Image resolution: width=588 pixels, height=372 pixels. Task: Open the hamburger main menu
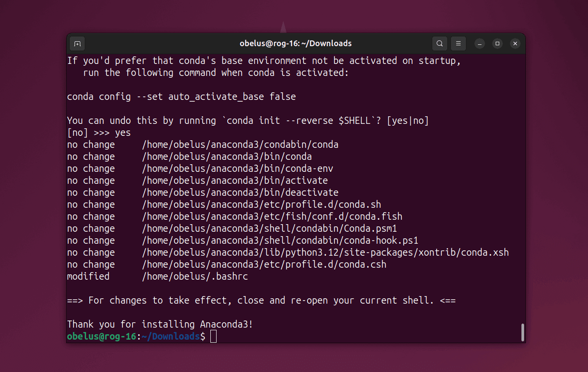tap(458, 44)
